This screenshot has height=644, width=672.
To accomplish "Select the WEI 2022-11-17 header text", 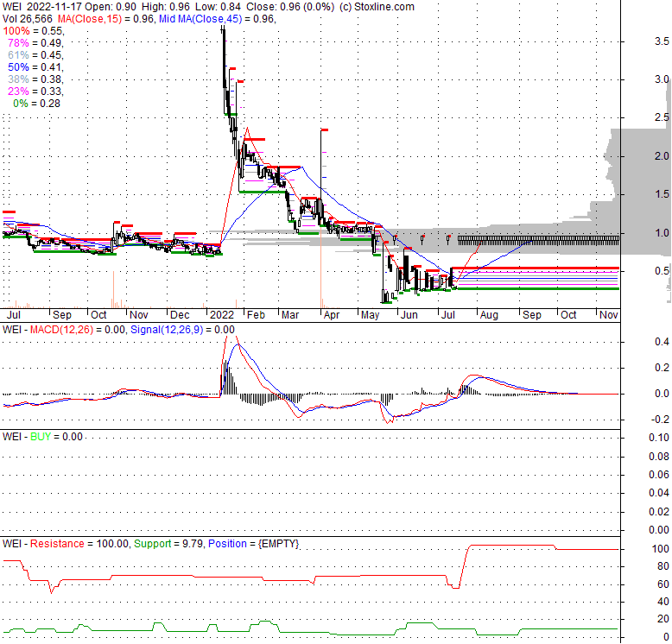I will (x=42, y=7).
